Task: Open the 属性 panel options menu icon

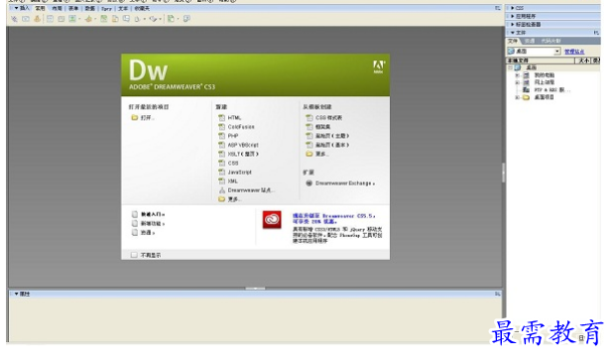Action: point(497,294)
